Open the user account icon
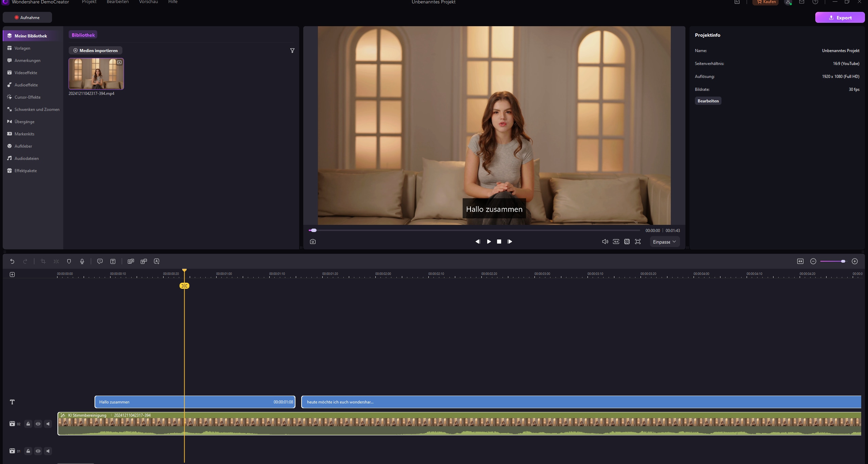 pyautogui.click(x=788, y=2)
